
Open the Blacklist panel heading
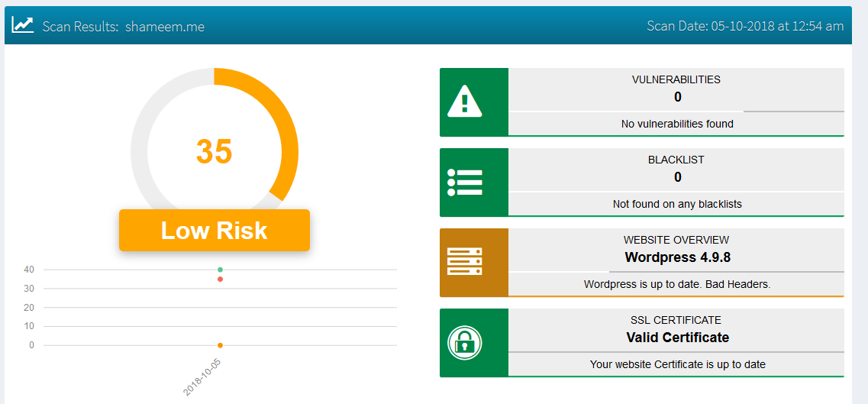coord(676,160)
